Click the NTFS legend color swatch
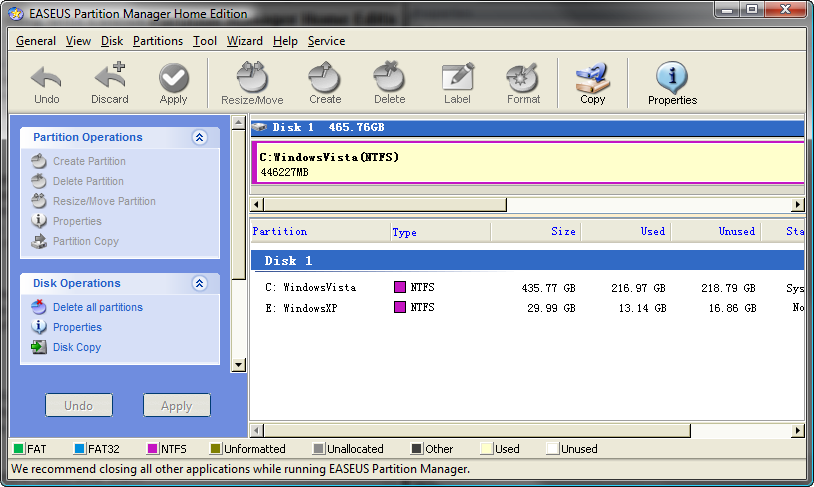 [153, 449]
